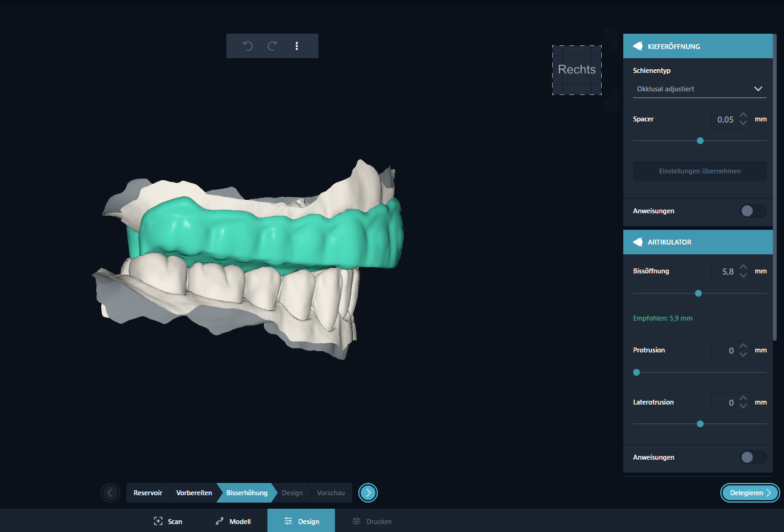Click the Rechts view orientation cube
Image resolution: width=784 pixels, height=532 pixels.
click(577, 70)
